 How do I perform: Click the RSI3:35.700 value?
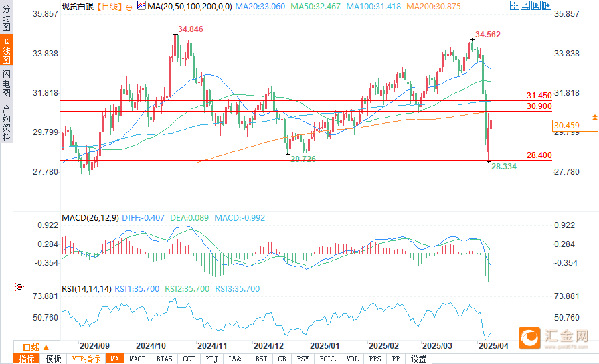click(237, 289)
